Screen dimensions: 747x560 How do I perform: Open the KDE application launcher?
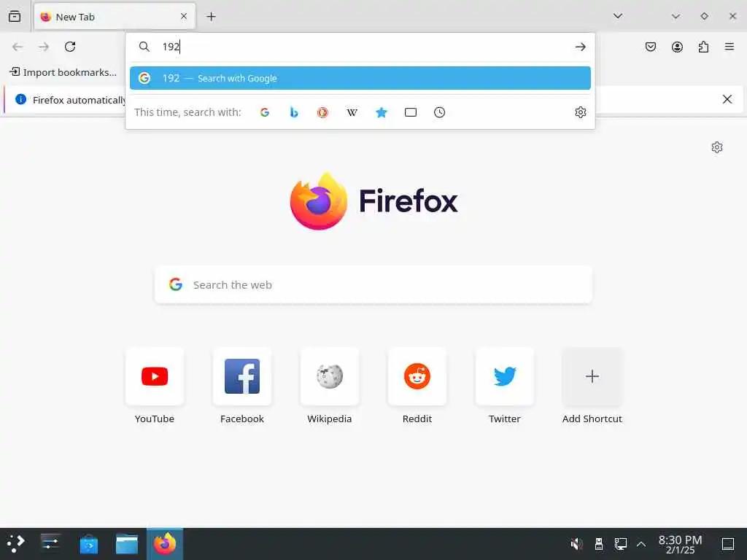(x=16, y=544)
